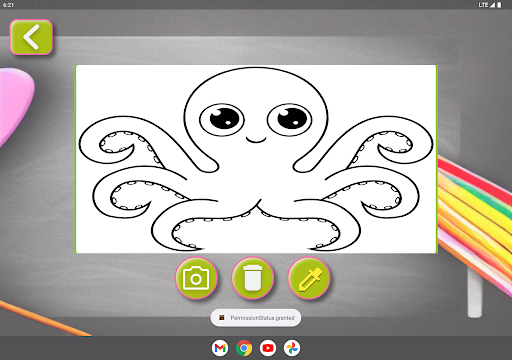The height and width of the screenshot is (360, 512).
Task: Open Gmail from the taskbar
Action: click(x=220, y=348)
